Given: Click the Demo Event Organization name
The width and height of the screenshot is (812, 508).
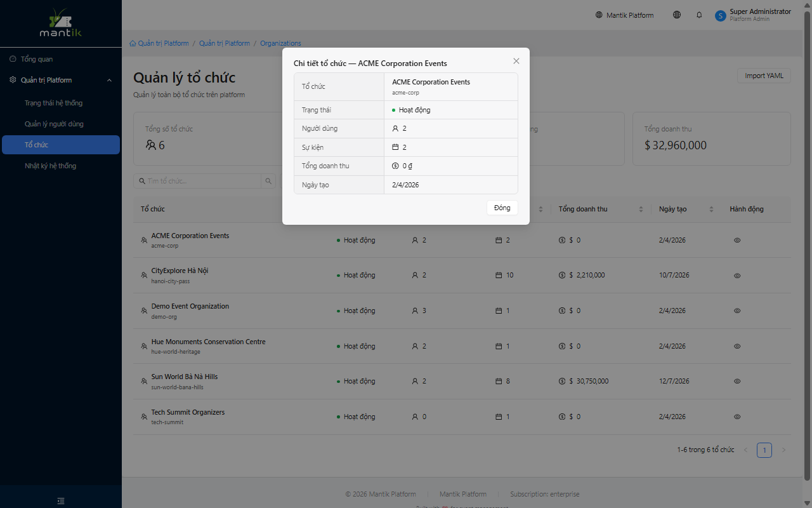Looking at the screenshot, I should 190,306.
